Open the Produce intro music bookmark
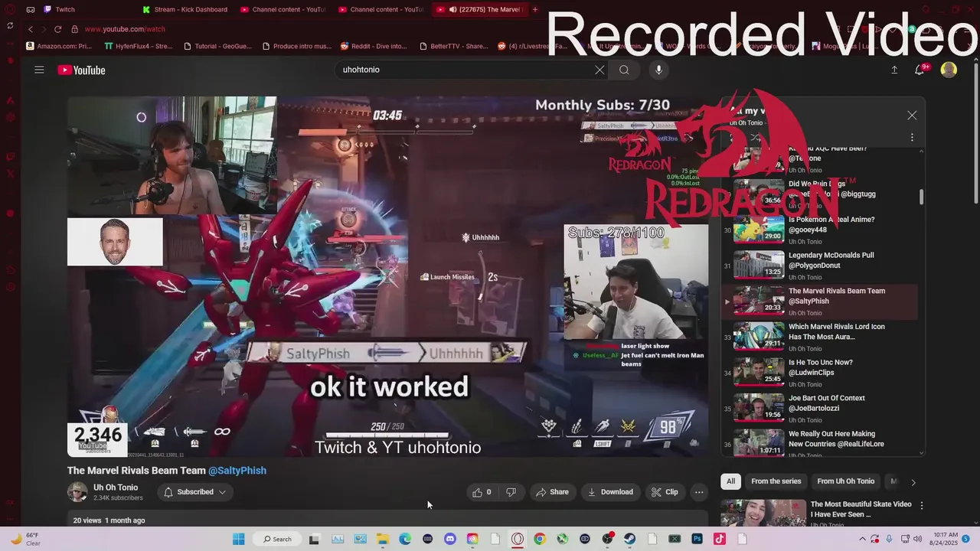The height and width of the screenshot is (551, 980). [x=296, y=46]
